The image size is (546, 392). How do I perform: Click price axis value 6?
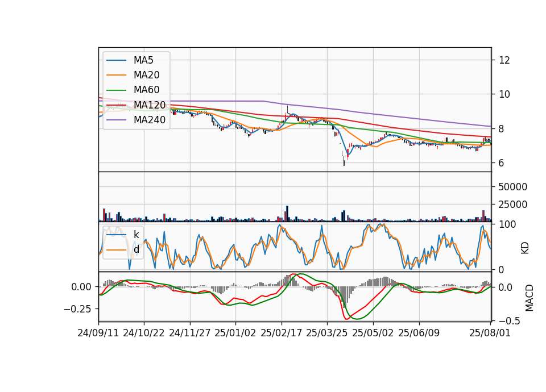tap(502, 163)
